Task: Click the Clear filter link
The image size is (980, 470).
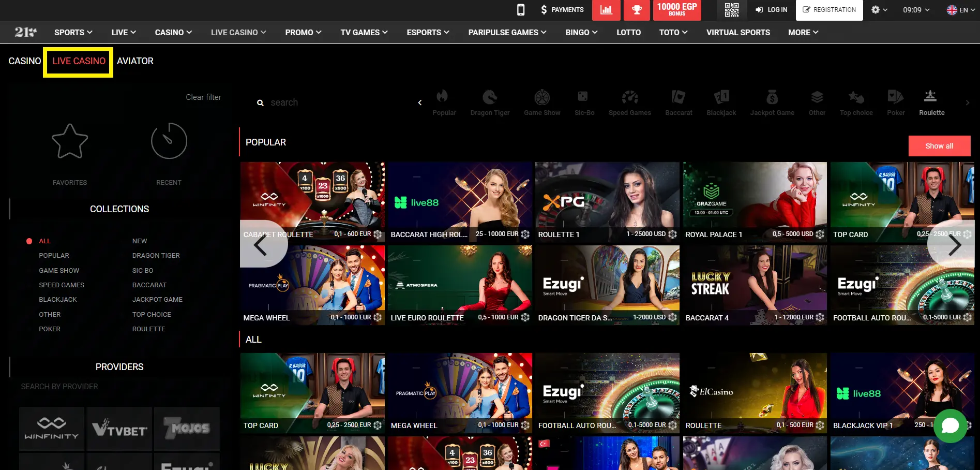Action: click(x=203, y=97)
